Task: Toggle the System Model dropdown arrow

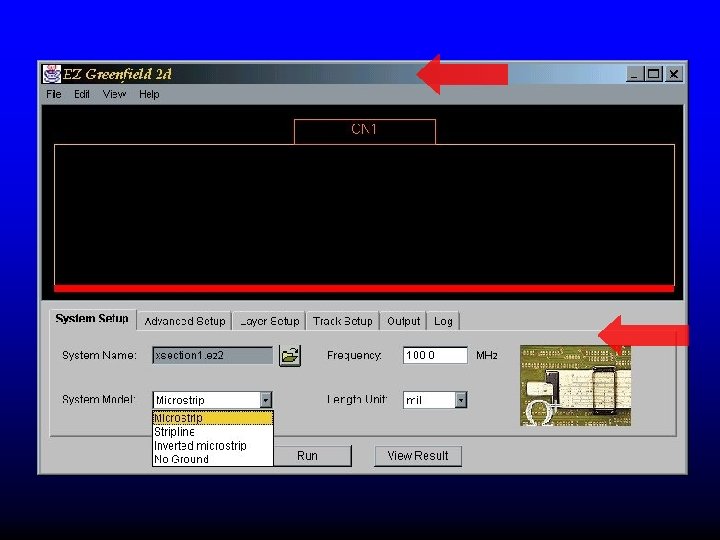Action: tap(266, 400)
